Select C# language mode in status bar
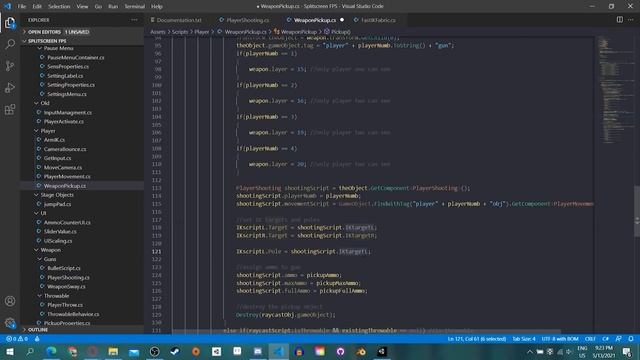Viewport: 640px width, 360px height. (x=606, y=339)
